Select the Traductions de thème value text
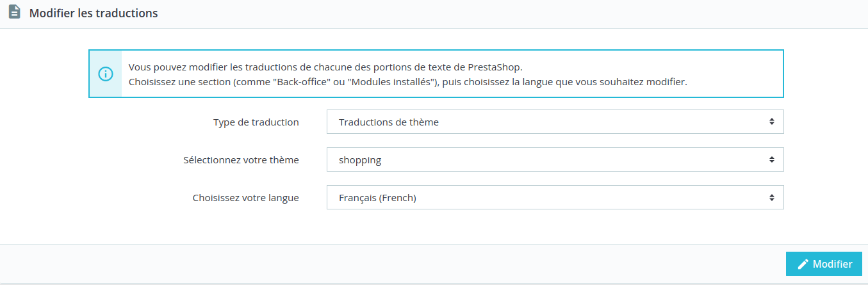 (x=389, y=122)
